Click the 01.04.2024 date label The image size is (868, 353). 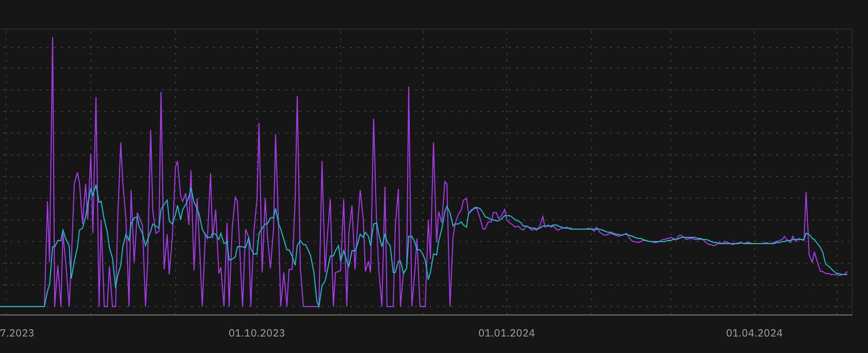click(754, 333)
